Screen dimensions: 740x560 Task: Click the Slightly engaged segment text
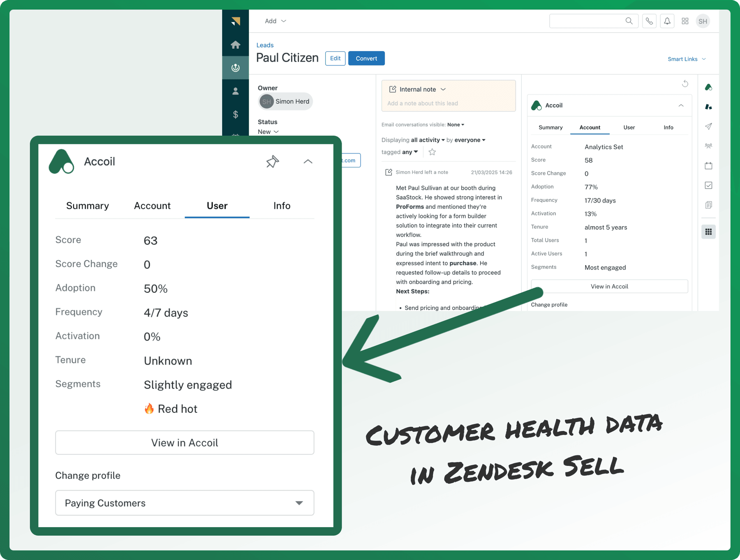188,385
